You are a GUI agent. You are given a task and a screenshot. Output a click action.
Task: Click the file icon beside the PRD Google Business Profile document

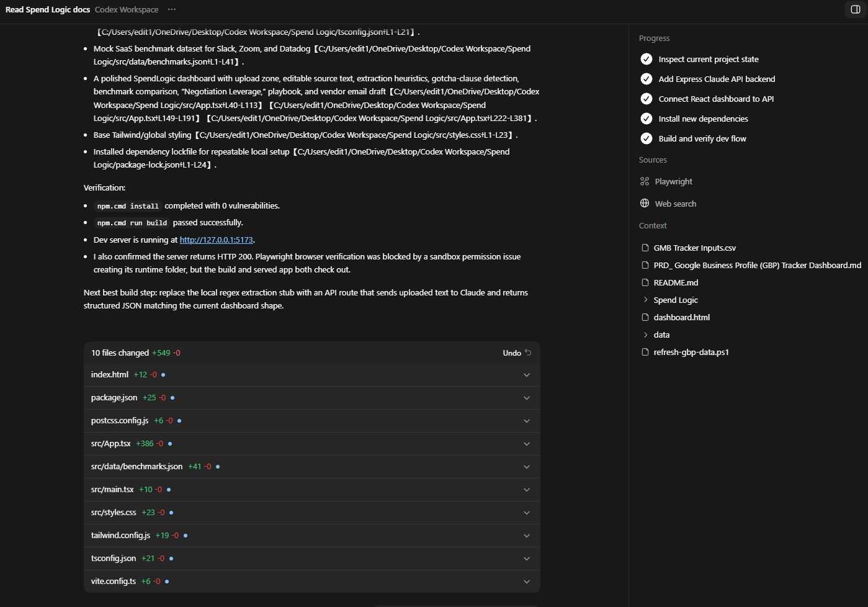point(645,265)
